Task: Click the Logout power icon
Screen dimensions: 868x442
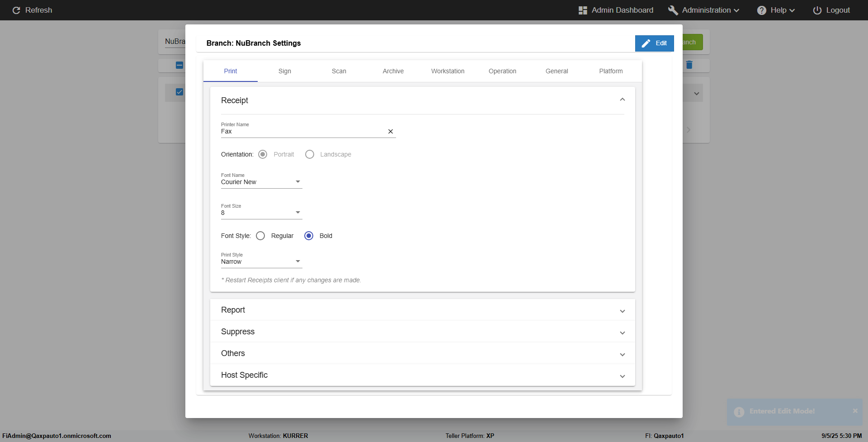Action: click(817, 10)
